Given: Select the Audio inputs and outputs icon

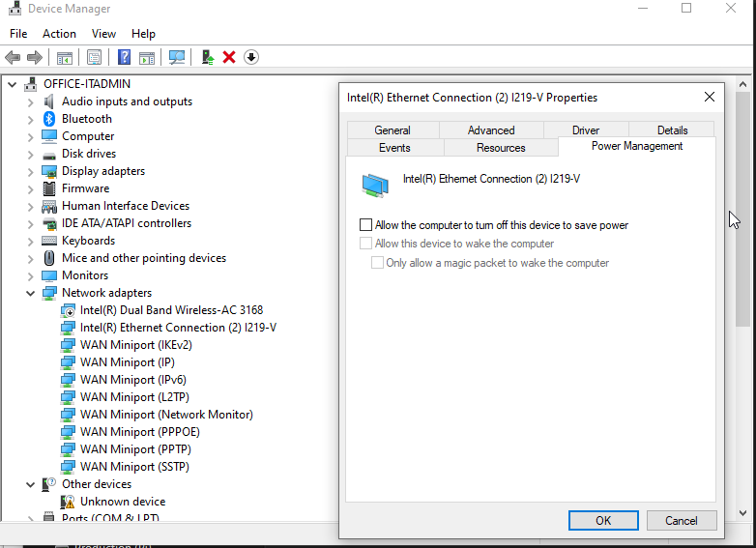Looking at the screenshot, I should 48,101.
